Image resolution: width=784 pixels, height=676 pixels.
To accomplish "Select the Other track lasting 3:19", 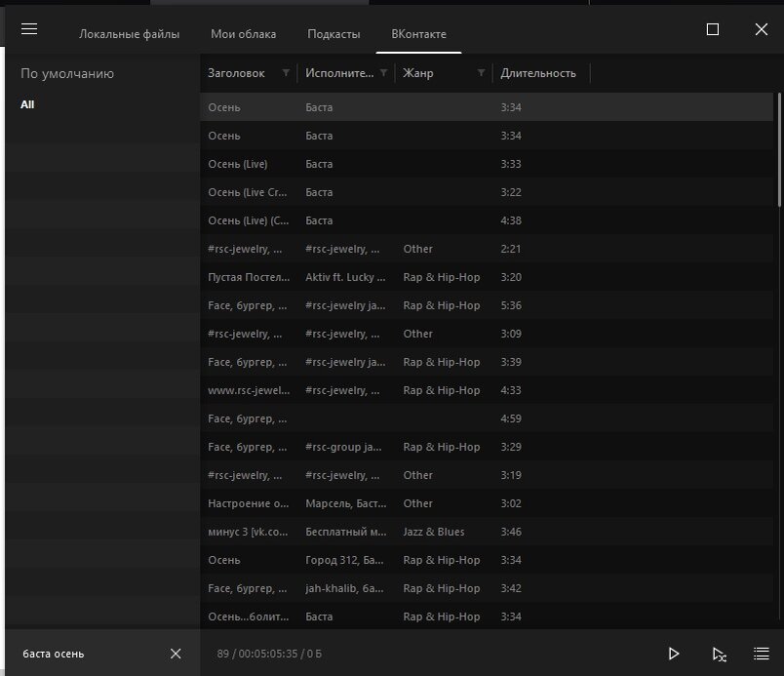I will (x=487, y=475).
